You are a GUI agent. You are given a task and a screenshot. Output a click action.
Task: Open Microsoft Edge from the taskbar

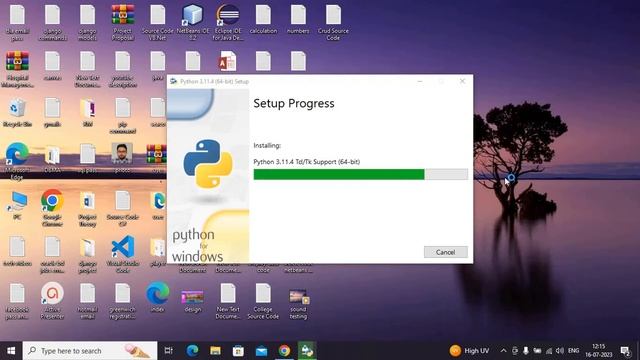[x=192, y=351]
